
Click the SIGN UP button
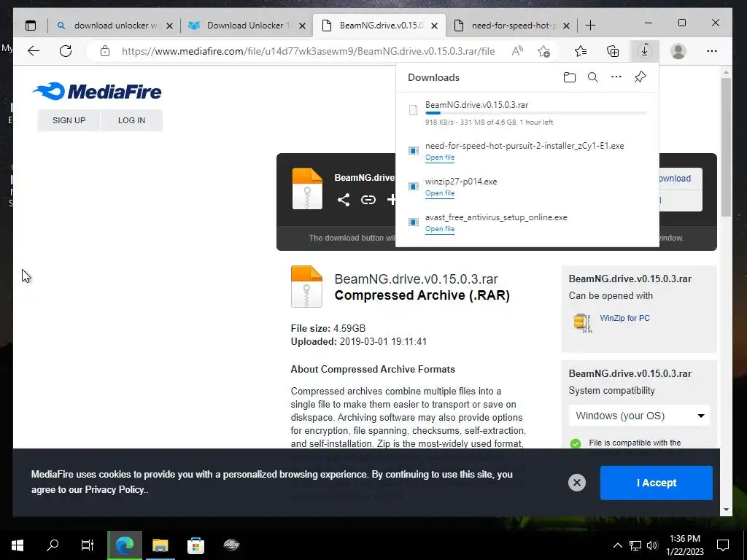tap(69, 120)
